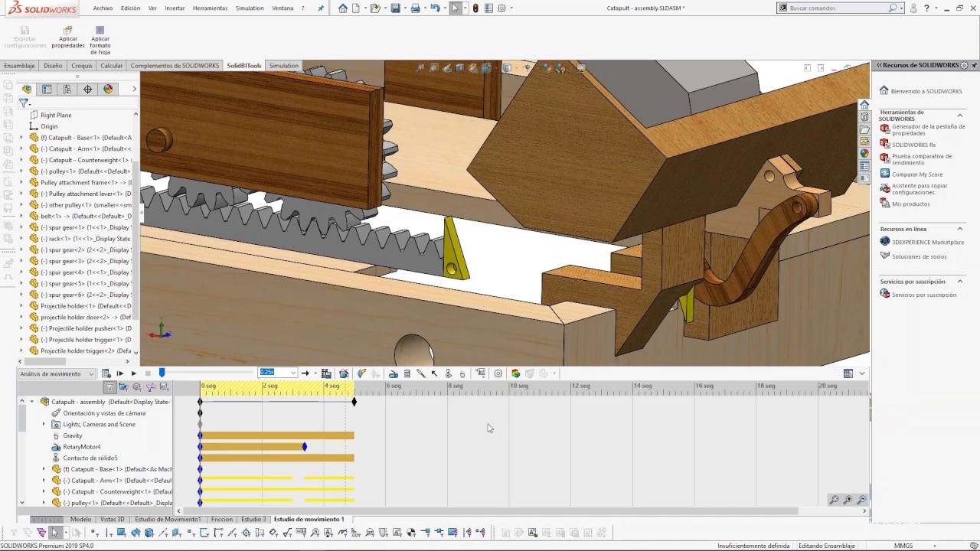Click the Calculate motion study icon
The height and width of the screenshot is (551, 980).
106,373
